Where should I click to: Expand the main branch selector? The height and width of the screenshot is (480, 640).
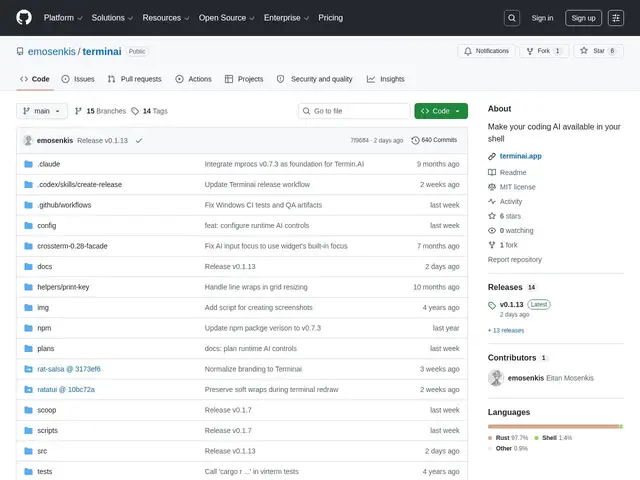(42, 111)
